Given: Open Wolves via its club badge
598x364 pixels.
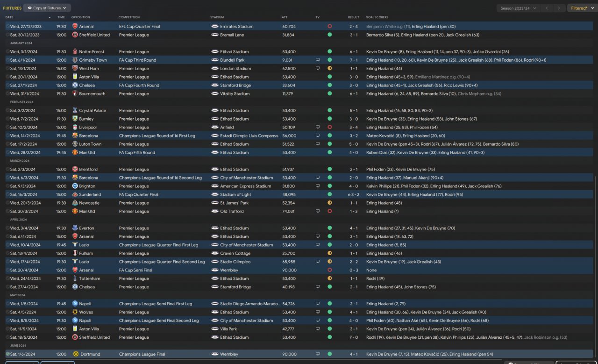Looking at the screenshot, I should (75, 313).
